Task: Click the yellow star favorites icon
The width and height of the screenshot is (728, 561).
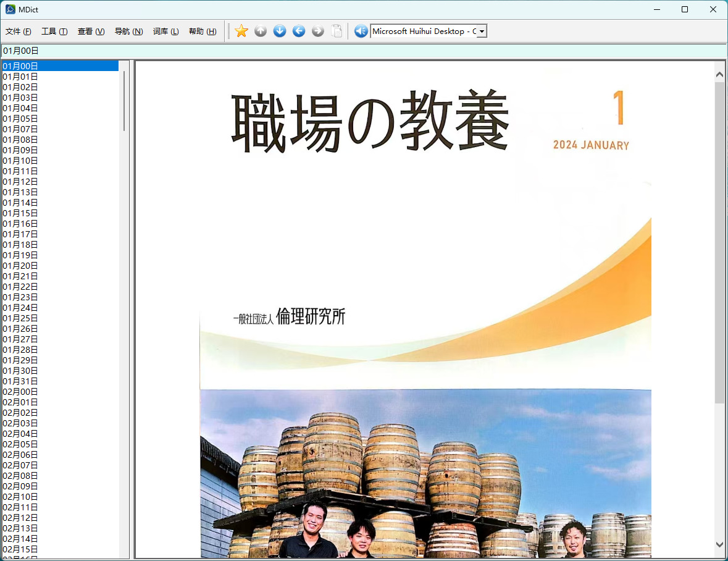Action: click(241, 31)
